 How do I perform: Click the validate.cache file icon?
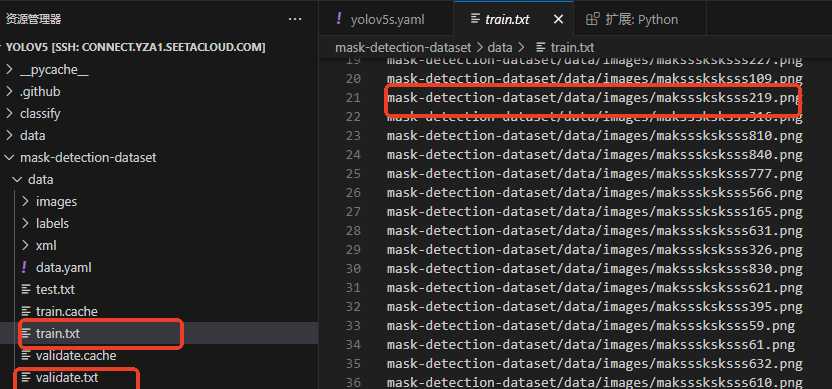[26, 356]
